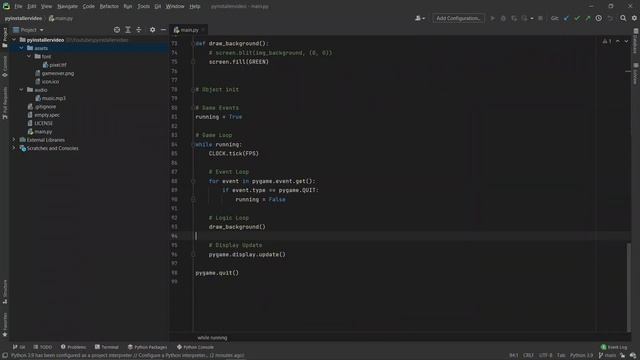Click the Git push green arrow
Screen dimensions: 640x360
point(588,18)
